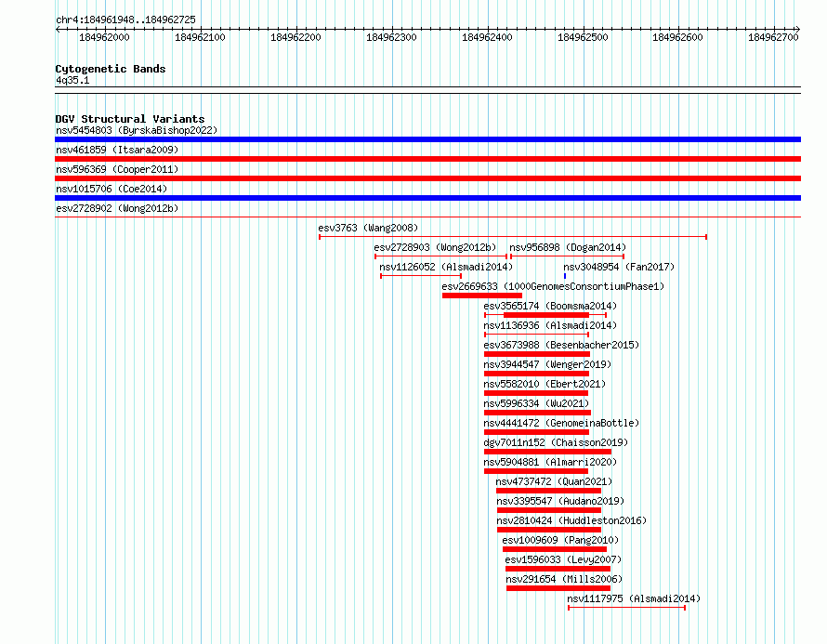
Task: Click nsv956898 (Dogan2014) label
Action: coord(568,247)
